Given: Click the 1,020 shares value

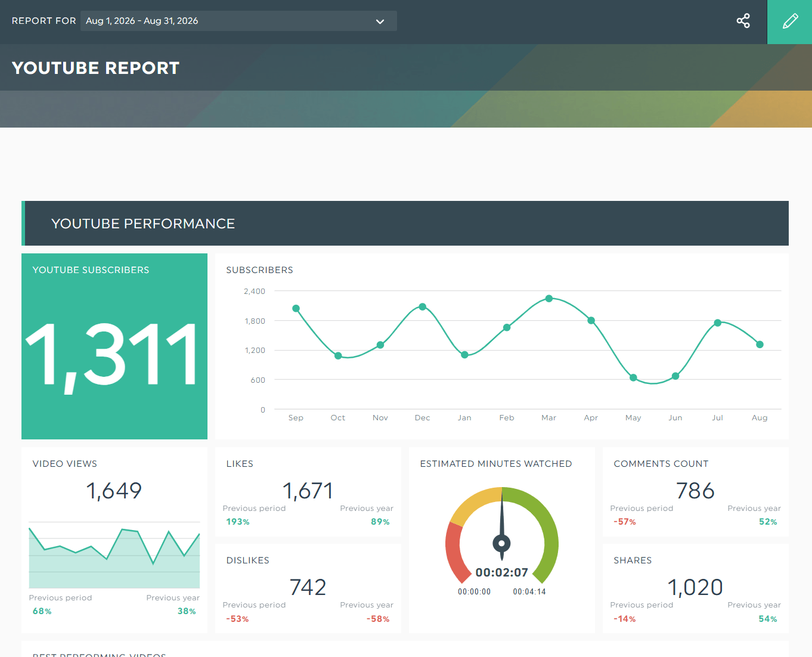Looking at the screenshot, I should pos(695,587).
